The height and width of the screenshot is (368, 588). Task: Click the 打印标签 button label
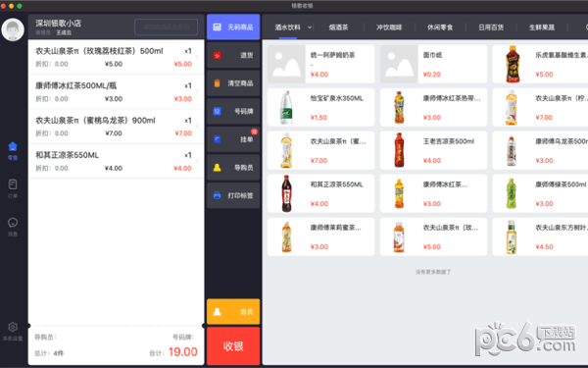(x=240, y=195)
